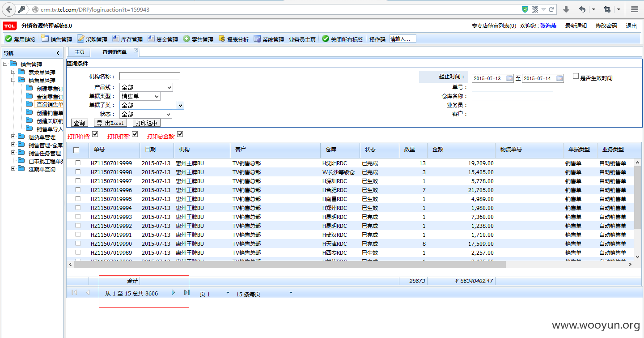Click 关闭所有标签 to close all tabs
Image resolution: width=644 pixels, height=338 pixels.
tap(343, 39)
